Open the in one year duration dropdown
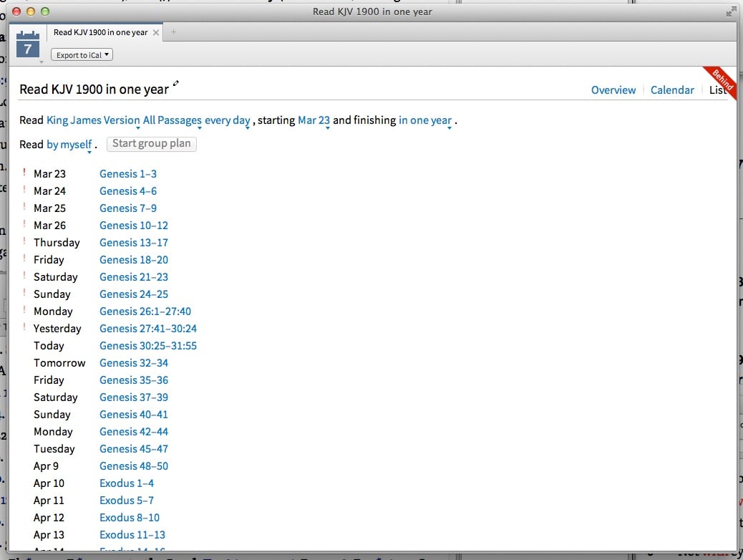This screenshot has height=560, width=743. point(425,120)
